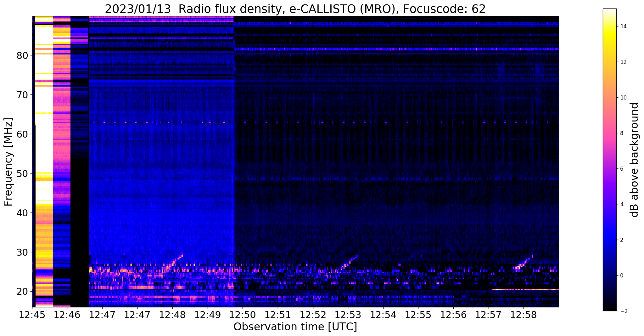Click the 12:55 time tick label
Image resolution: width=644 pixels, height=336 pixels.
(x=418, y=315)
